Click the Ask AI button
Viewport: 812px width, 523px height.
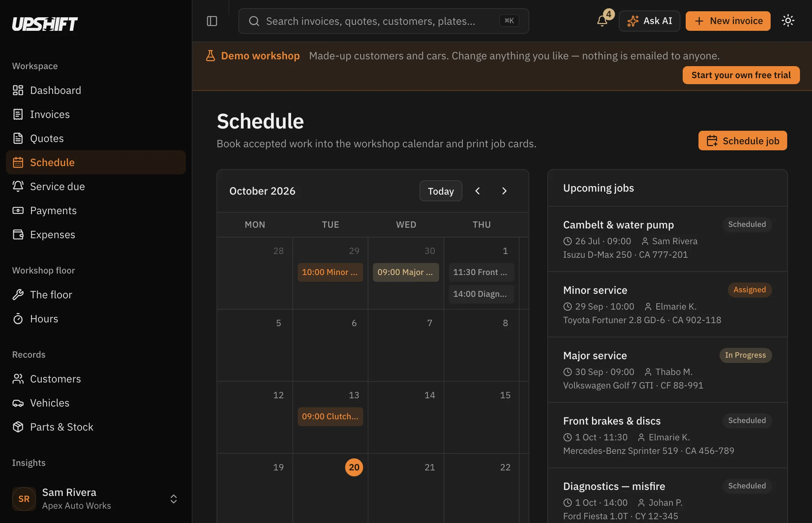[x=650, y=21]
